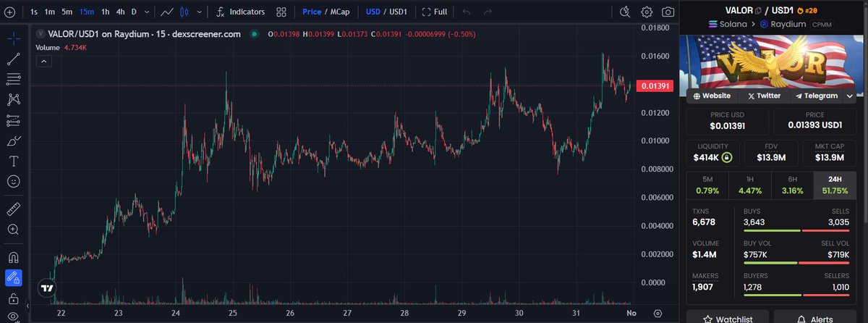Viewport: 868px width, 323px height.
Task: Open the emoji sticker tool
Action: [x=13, y=181]
